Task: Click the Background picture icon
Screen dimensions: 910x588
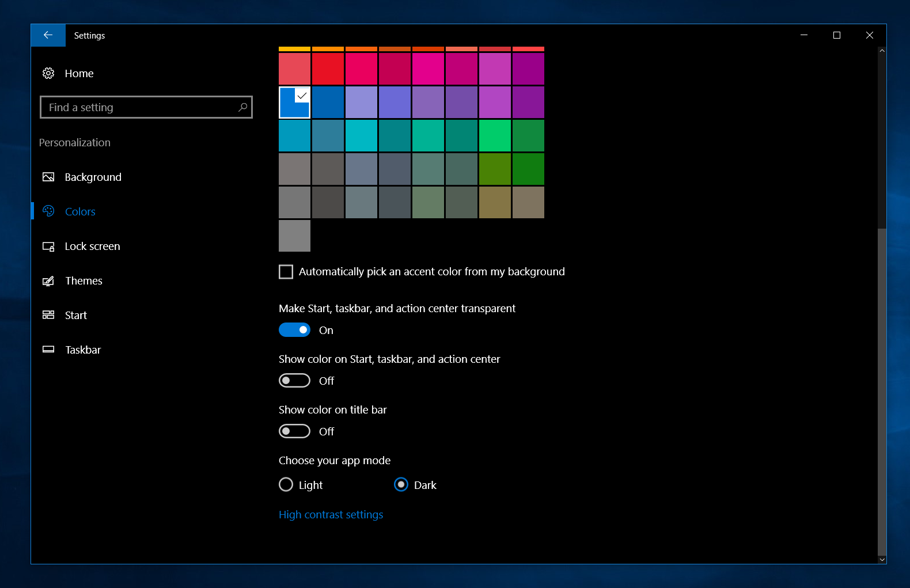Action: (x=48, y=177)
